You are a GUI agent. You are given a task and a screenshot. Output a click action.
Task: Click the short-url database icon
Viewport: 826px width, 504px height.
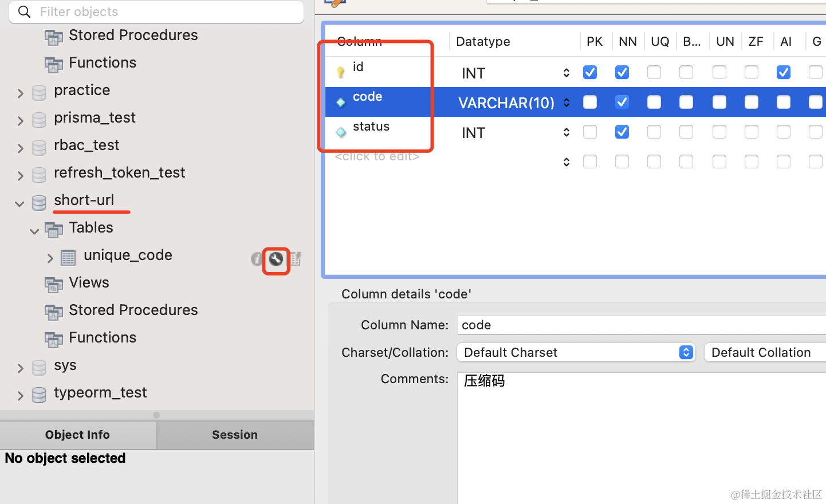tap(39, 202)
